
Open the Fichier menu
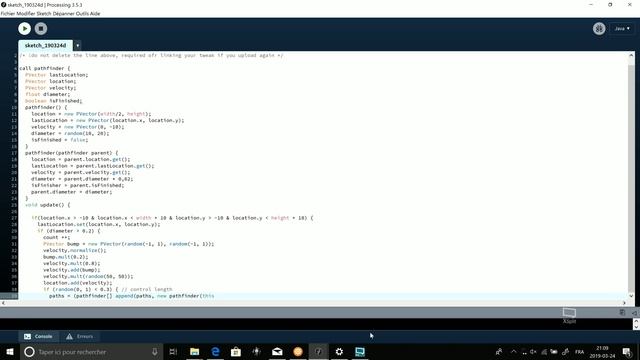click(x=8, y=13)
